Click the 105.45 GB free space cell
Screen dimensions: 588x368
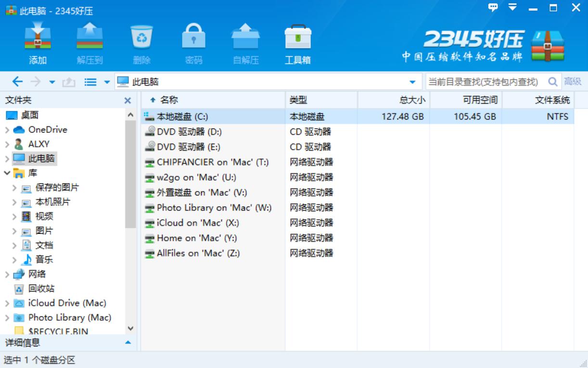tap(475, 117)
